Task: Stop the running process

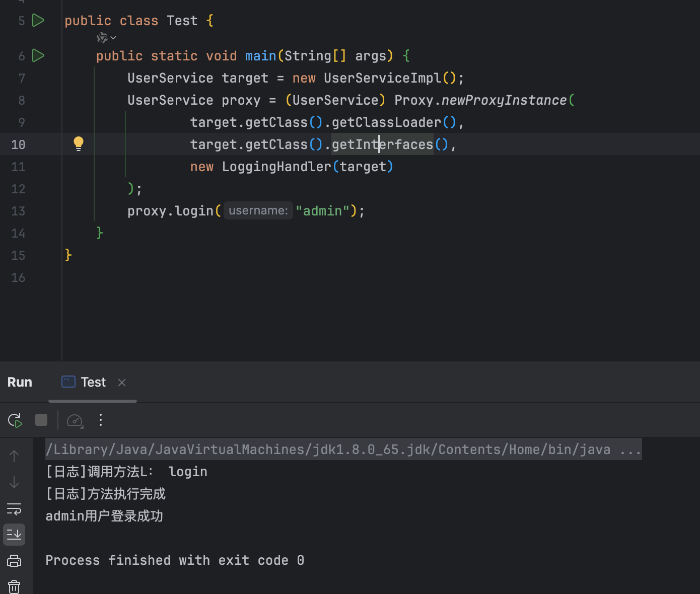Action: pos(41,420)
